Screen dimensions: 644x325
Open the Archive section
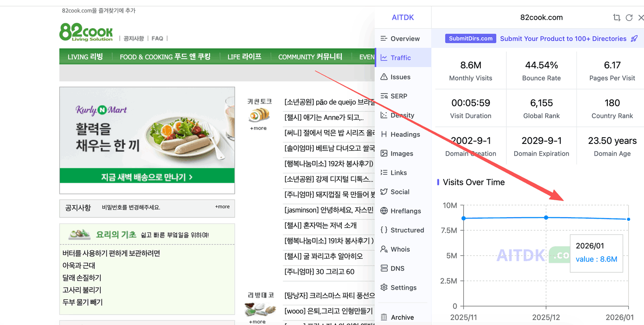(402, 317)
